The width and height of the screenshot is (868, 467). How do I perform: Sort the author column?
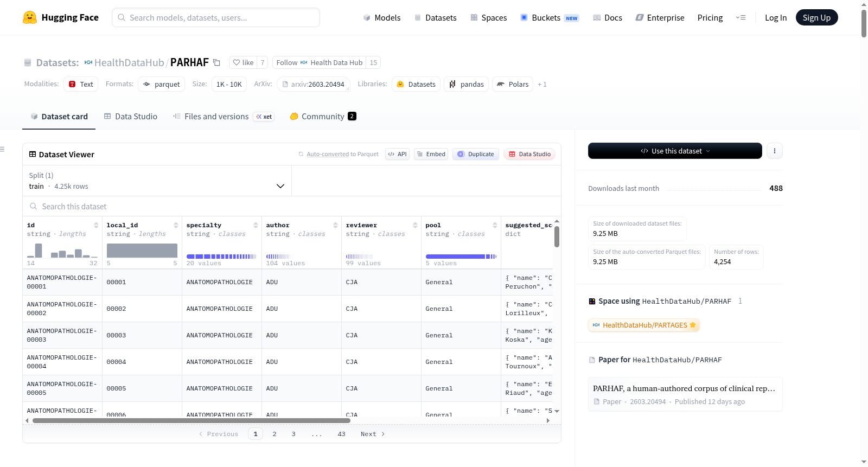coord(335,225)
